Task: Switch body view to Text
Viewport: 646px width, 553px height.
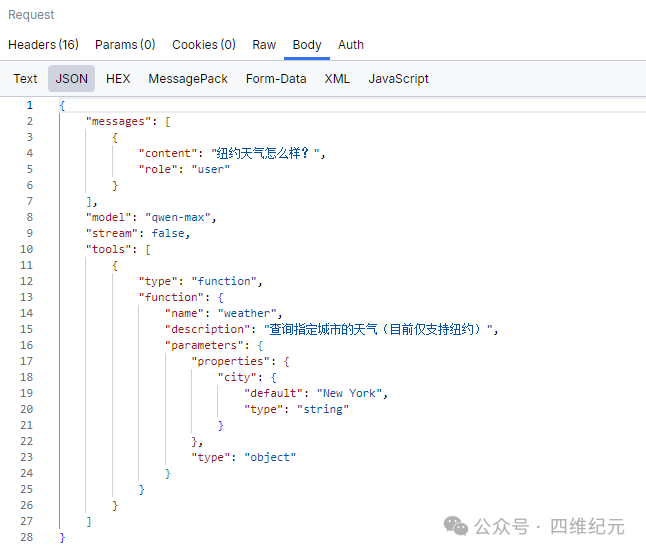Action: click(25, 78)
